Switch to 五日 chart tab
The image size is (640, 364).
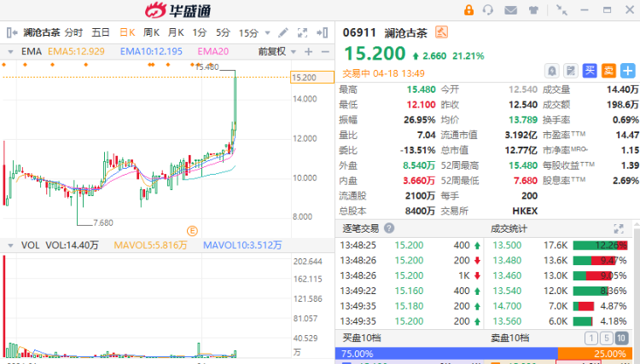pos(101,32)
